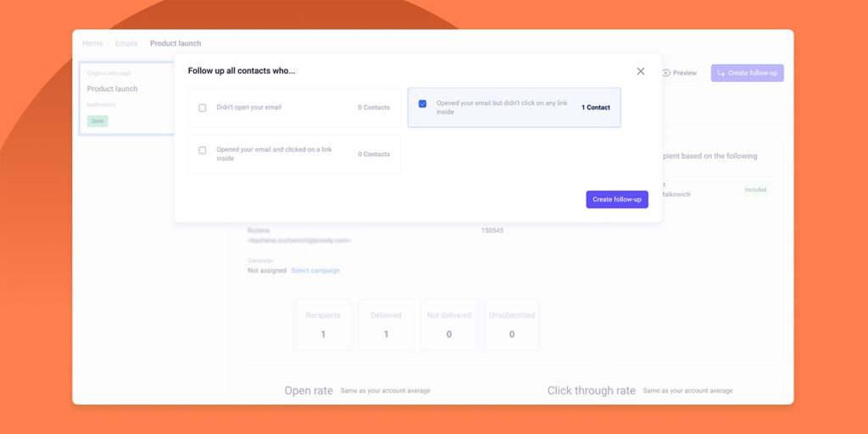Click the green Sent status badge
This screenshot has height=434, width=868.
click(x=97, y=121)
